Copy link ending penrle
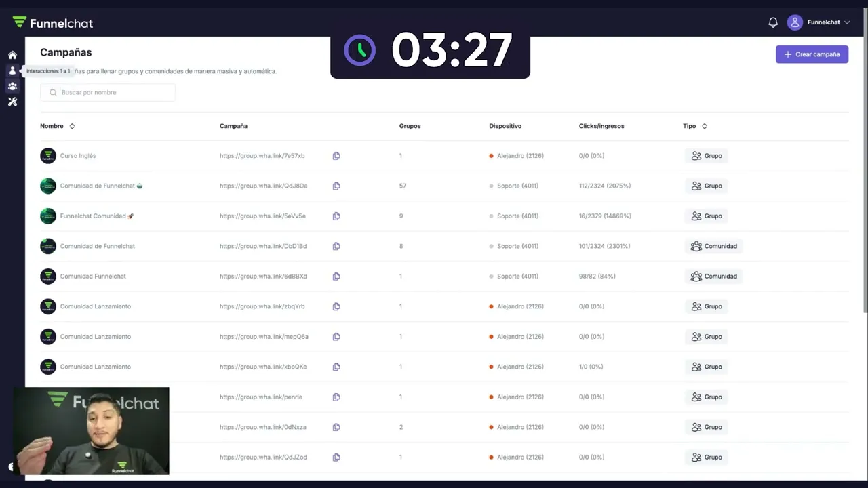Screen dimensions: 868x488 (336, 397)
